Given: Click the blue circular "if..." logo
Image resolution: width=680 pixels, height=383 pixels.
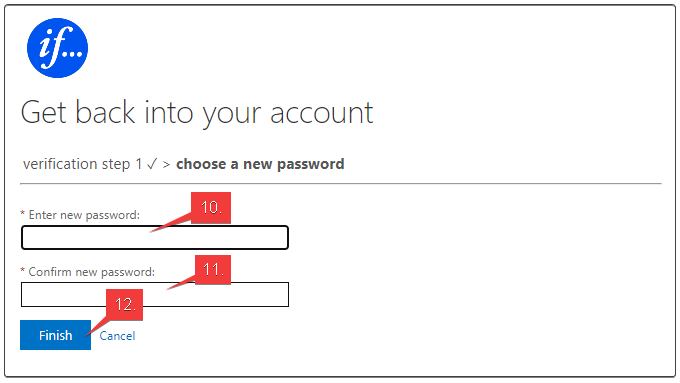Looking at the screenshot, I should coord(57,48).
